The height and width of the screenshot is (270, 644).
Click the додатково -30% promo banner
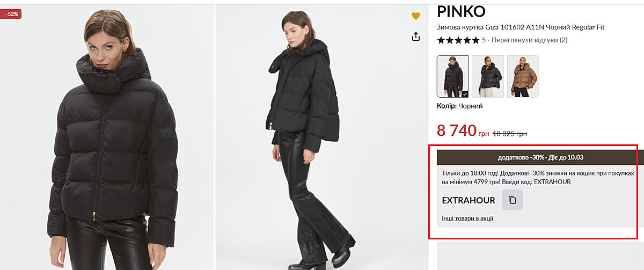tap(537, 157)
